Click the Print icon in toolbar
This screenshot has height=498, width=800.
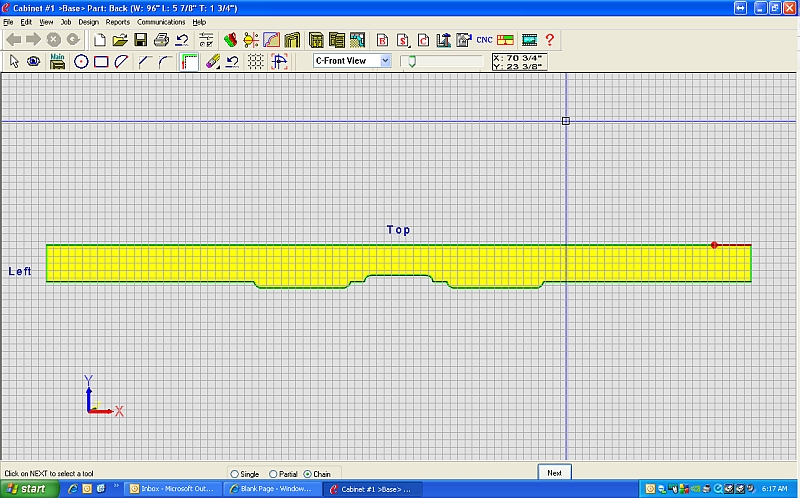click(x=161, y=40)
